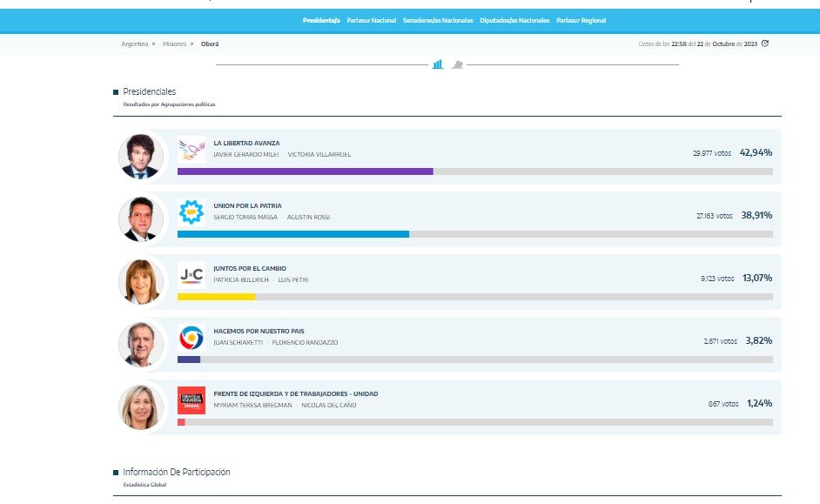Screen dimensions: 820x504
Task: Click the LUIS PETRI candidate name
Action: click(x=292, y=280)
